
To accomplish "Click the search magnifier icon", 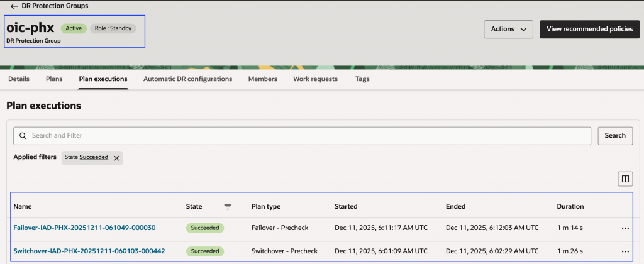I will pos(23,135).
